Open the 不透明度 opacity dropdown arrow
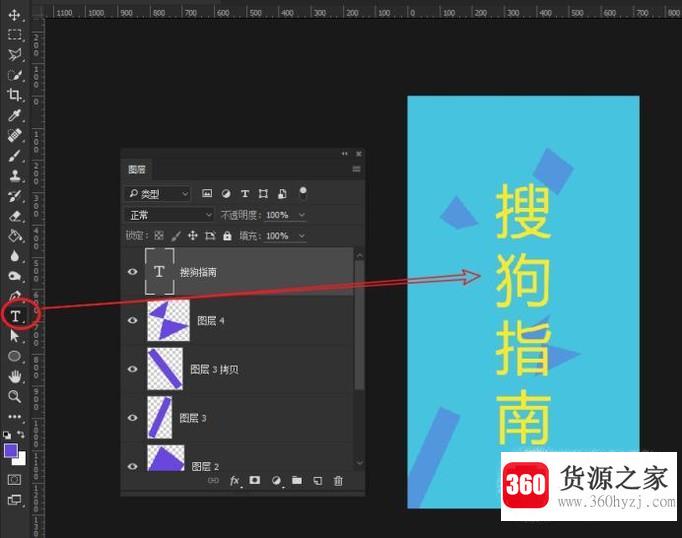Viewport: 682px width, 538px height. pos(302,215)
